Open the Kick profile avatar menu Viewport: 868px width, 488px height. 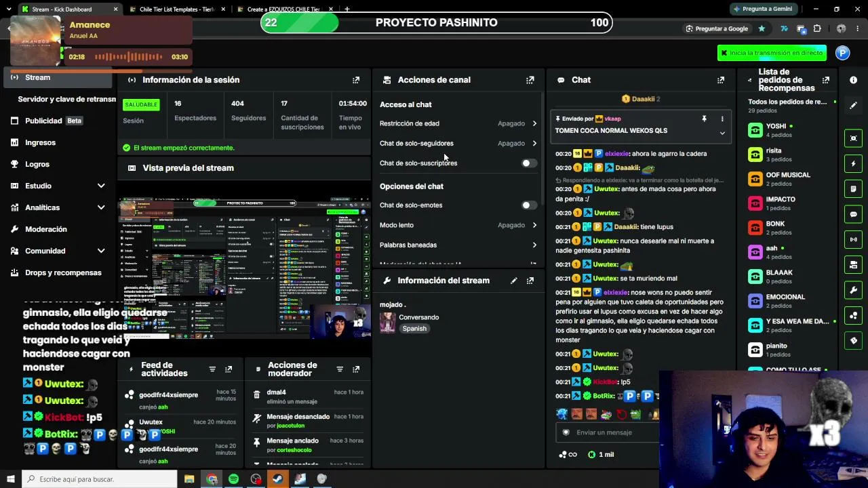(843, 53)
